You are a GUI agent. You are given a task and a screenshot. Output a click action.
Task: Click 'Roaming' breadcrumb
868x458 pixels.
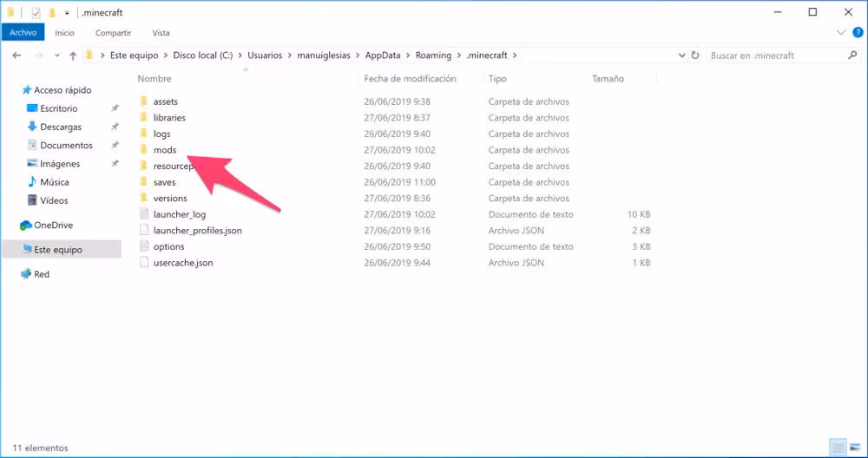click(x=433, y=56)
